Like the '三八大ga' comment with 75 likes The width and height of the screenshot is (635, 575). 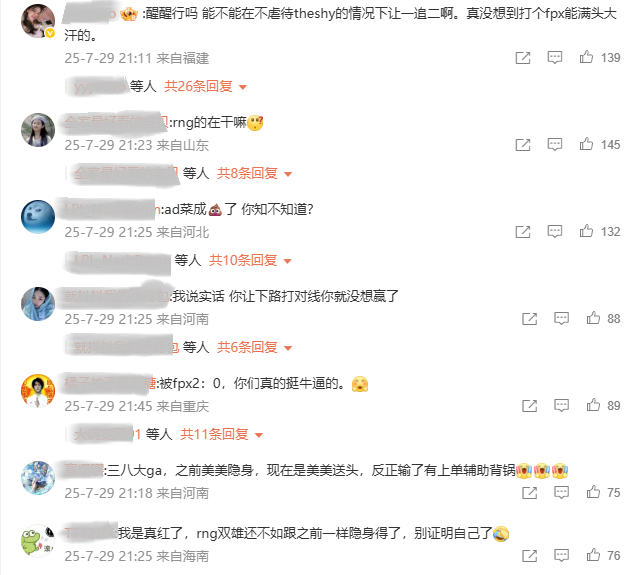coord(593,492)
